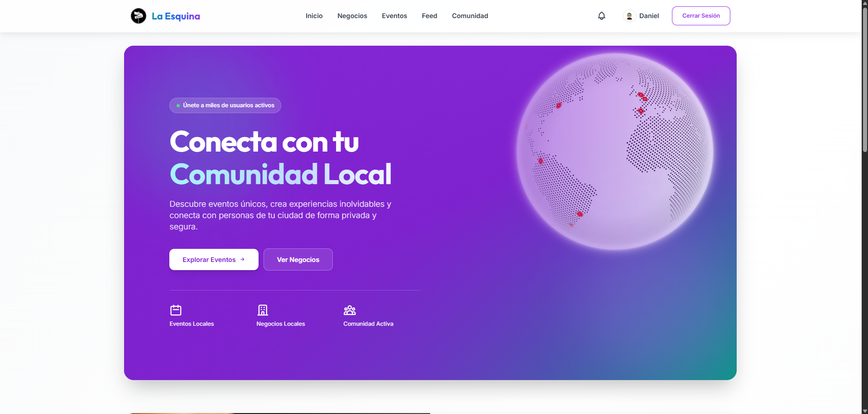Click the down arrow on the scrollbar

[x=864, y=411]
